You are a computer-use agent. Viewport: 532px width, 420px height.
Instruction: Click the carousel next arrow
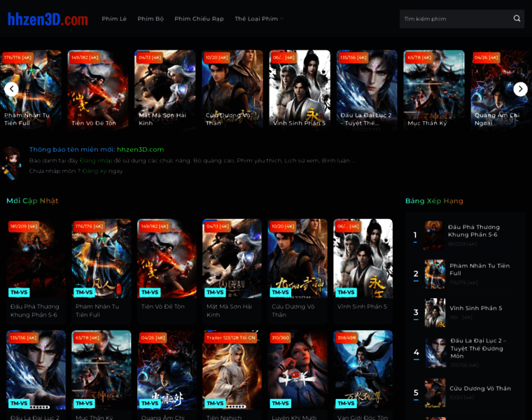pos(520,89)
